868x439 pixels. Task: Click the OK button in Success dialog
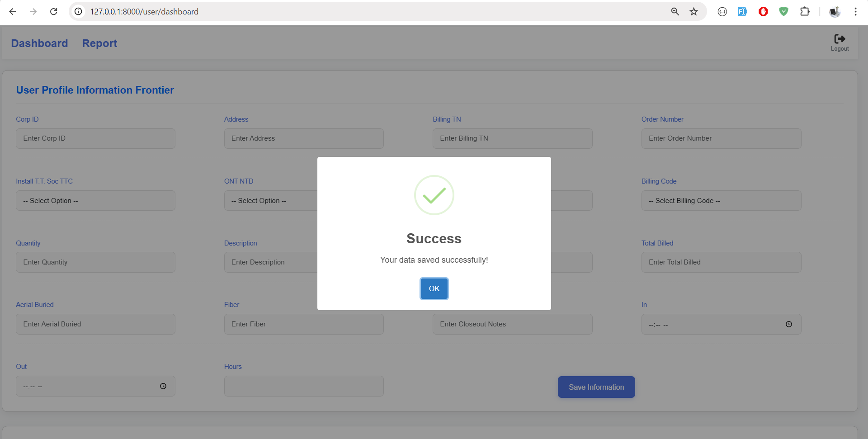click(x=434, y=288)
